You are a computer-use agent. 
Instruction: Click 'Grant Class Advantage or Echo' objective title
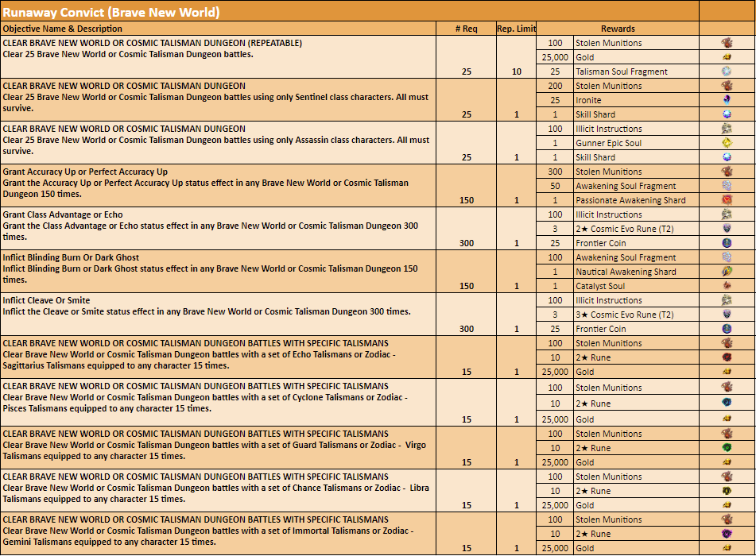pyautogui.click(x=63, y=214)
